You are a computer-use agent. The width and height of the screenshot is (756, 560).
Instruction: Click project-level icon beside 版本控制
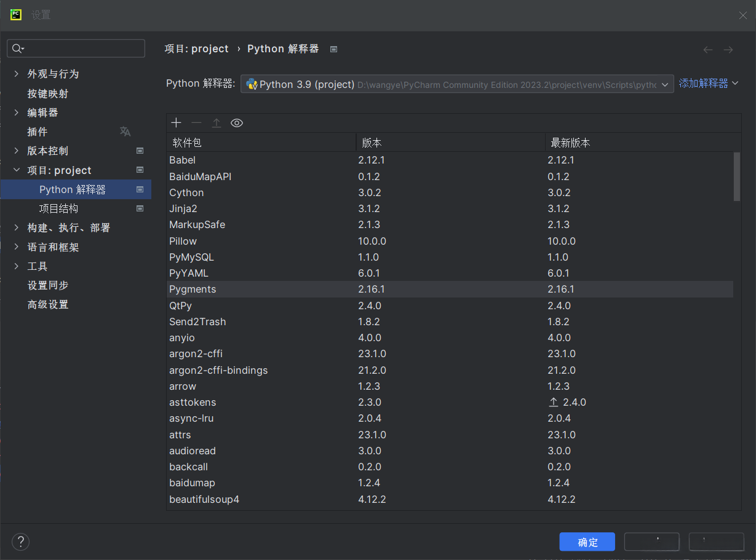pyautogui.click(x=140, y=151)
